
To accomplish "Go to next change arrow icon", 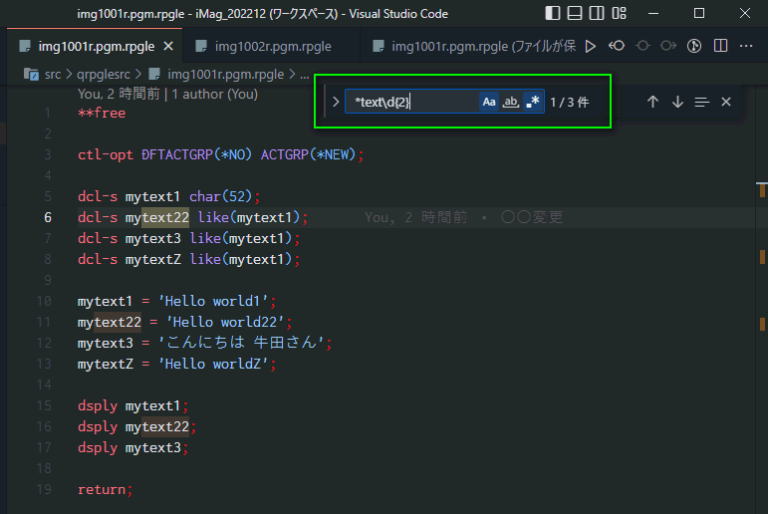I will pyautogui.click(x=668, y=46).
